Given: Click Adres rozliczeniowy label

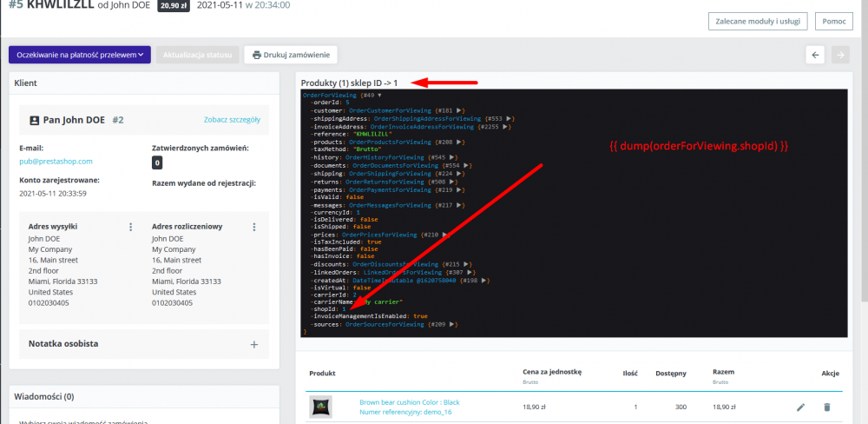Looking at the screenshot, I should pyautogui.click(x=187, y=227).
